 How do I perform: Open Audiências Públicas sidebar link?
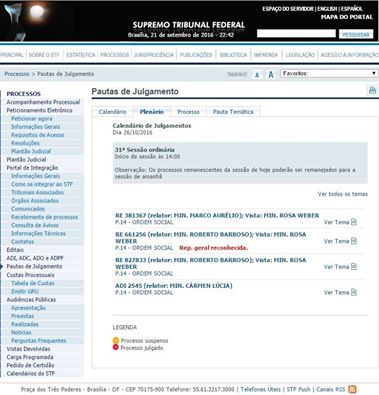click(31, 300)
